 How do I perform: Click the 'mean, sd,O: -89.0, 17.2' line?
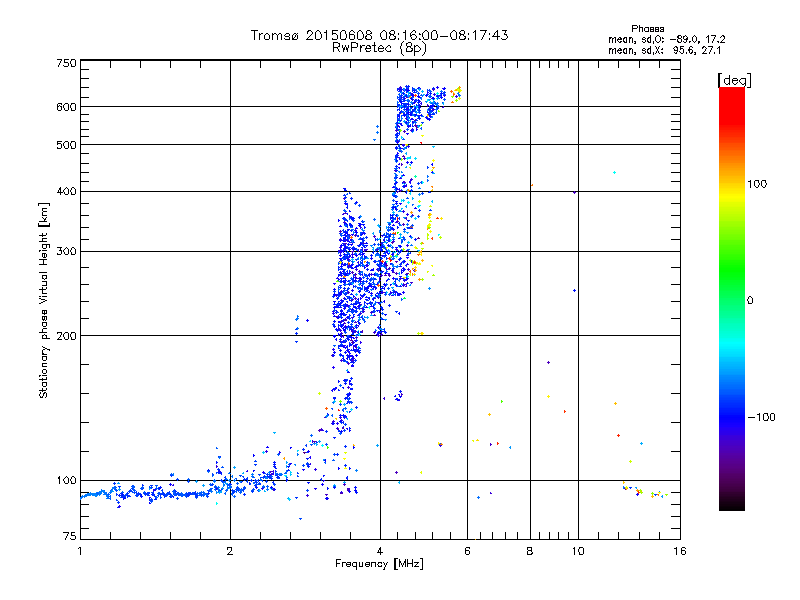[x=667, y=39]
